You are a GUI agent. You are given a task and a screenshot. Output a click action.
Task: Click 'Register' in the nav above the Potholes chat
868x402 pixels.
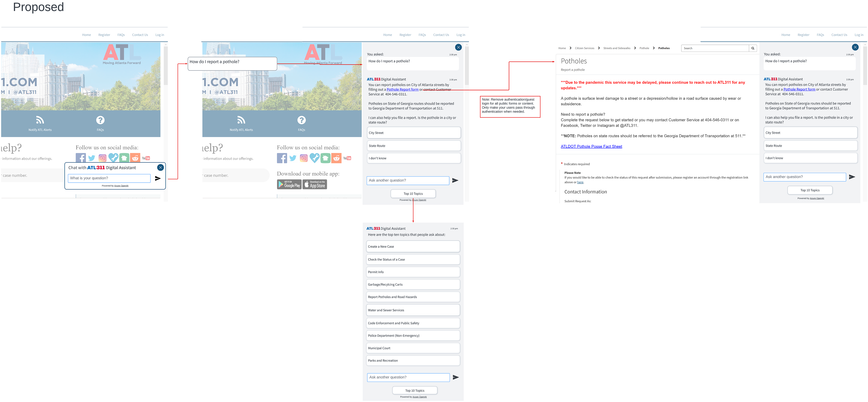pos(803,35)
